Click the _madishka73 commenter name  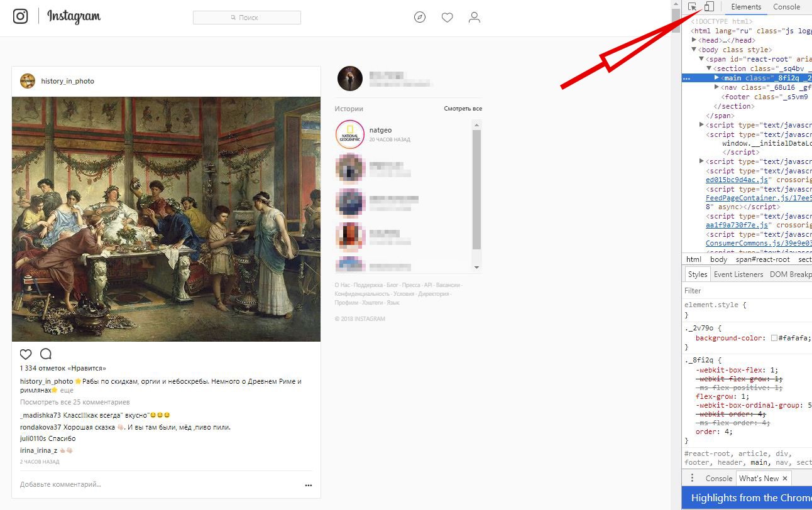pyautogui.click(x=41, y=415)
